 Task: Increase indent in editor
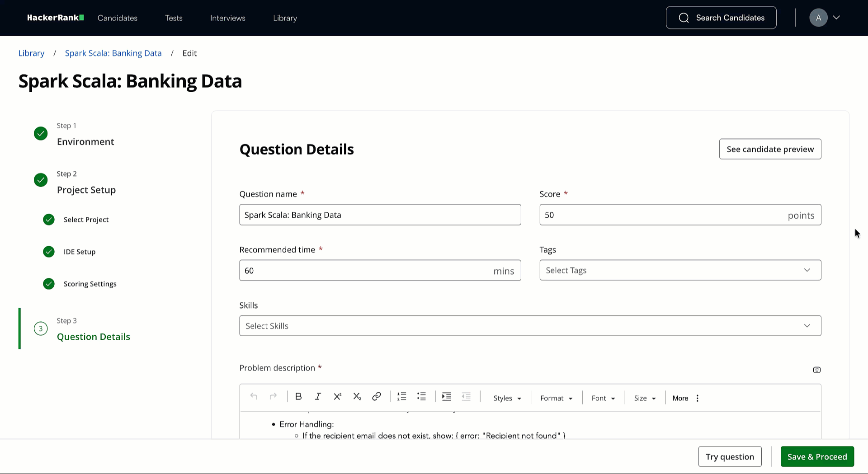pos(447,397)
